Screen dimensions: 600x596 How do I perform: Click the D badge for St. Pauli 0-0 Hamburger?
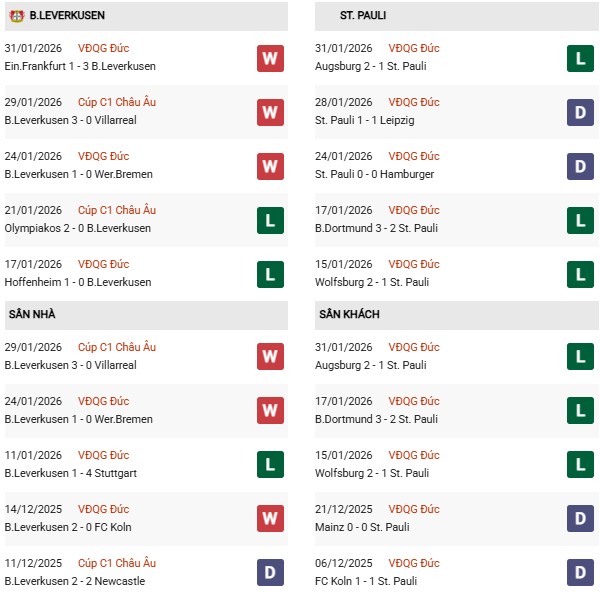(579, 166)
